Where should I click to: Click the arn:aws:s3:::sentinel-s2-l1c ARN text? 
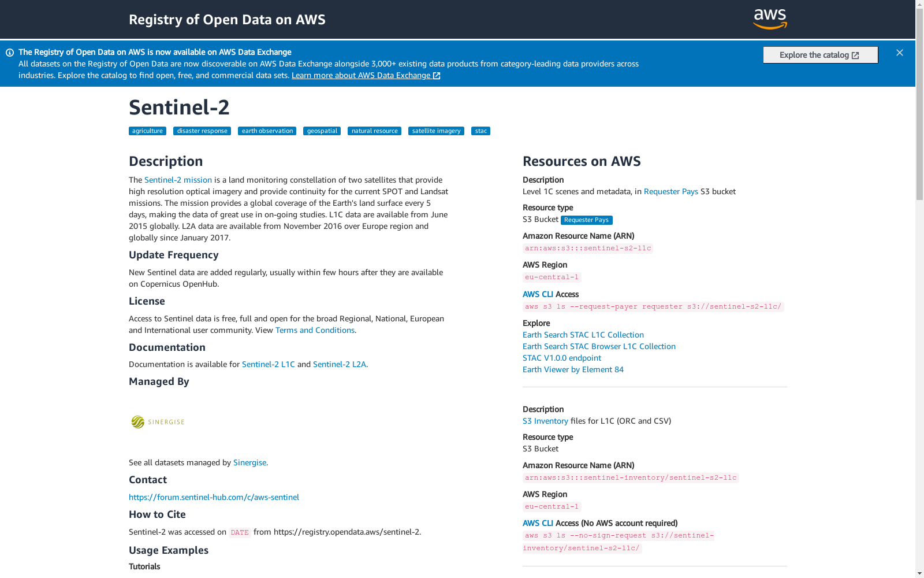pyautogui.click(x=588, y=249)
